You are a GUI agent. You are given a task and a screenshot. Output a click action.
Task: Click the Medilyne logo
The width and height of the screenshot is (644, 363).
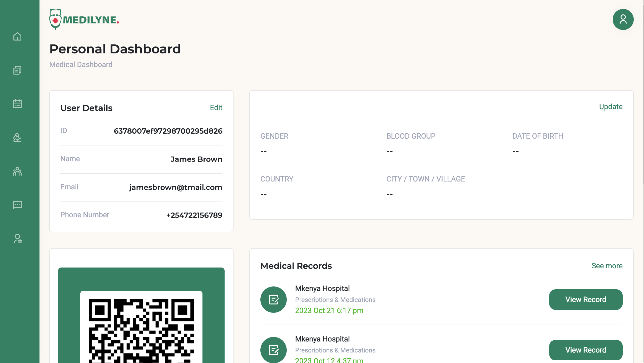[x=84, y=20]
